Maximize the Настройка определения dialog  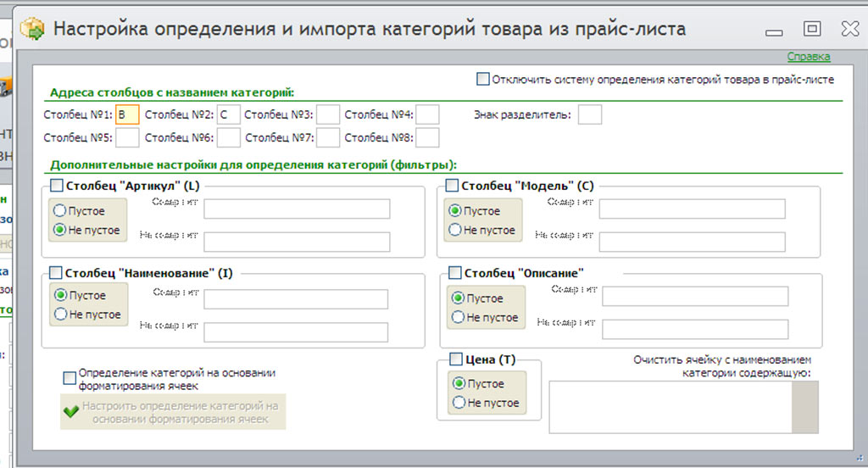pyautogui.click(x=812, y=28)
